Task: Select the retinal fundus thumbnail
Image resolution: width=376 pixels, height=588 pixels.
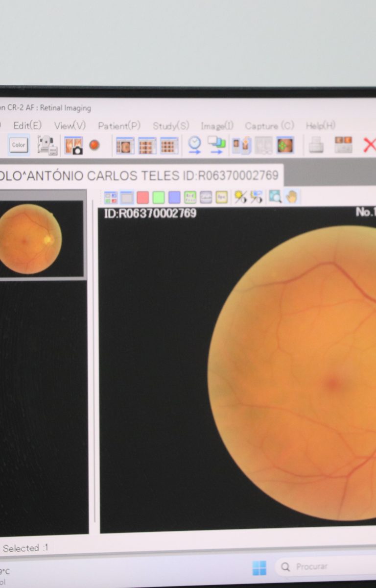Action: point(30,239)
